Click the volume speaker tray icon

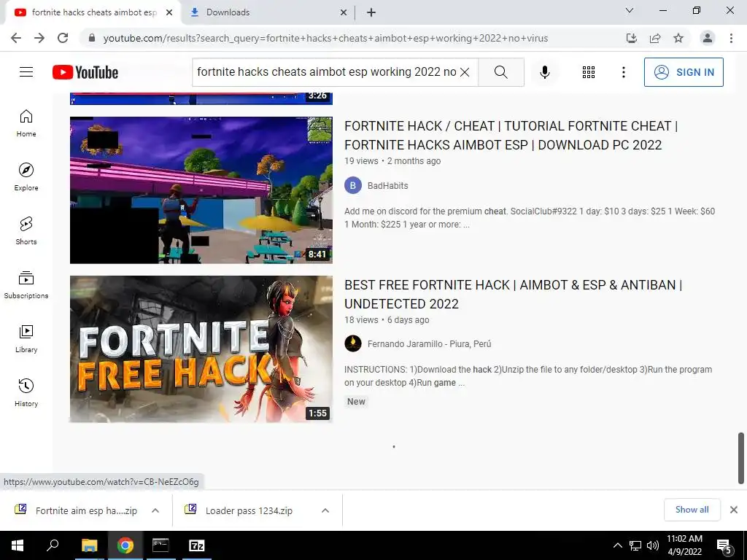[653, 545]
